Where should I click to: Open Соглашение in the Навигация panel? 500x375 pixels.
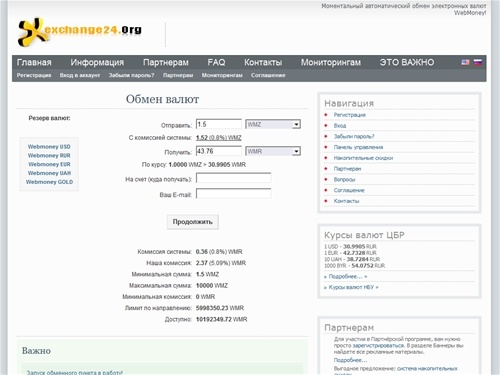point(349,190)
